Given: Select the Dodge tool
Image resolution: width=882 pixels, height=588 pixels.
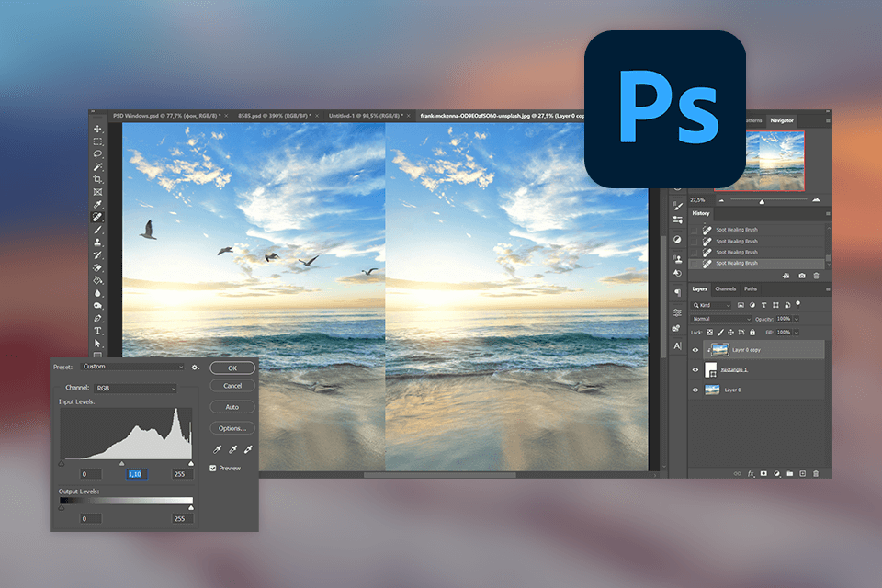Looking at the screenshot, I should pos(98,306).
